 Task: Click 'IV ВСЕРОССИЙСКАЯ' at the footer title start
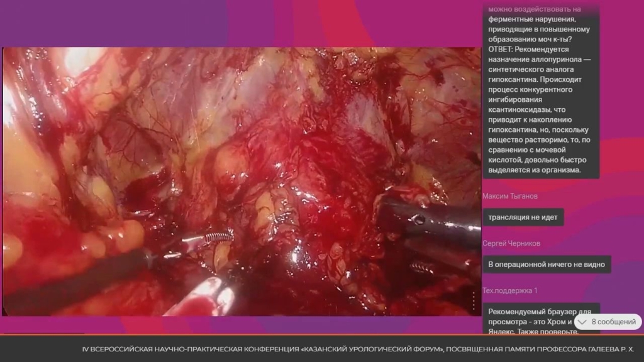pyautogui.click(x=118, y=349)
